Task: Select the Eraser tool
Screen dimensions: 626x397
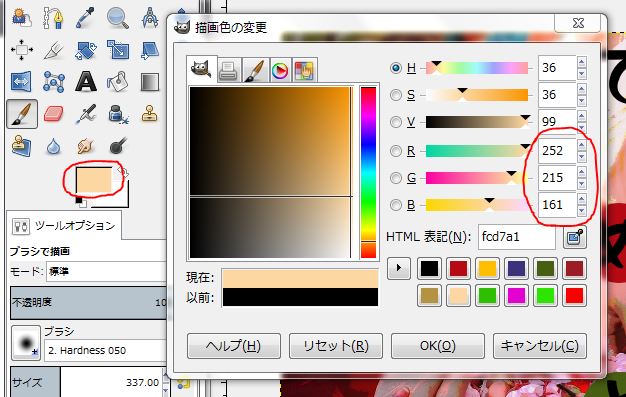Action: tap(53, 114)
